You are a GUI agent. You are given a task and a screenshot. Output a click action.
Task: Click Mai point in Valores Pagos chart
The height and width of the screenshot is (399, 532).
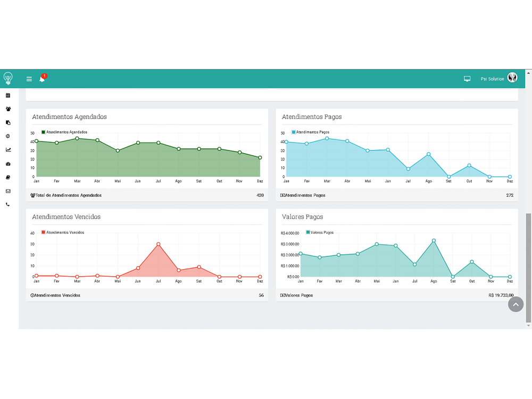pyautogui.click(x=377, y=244)
